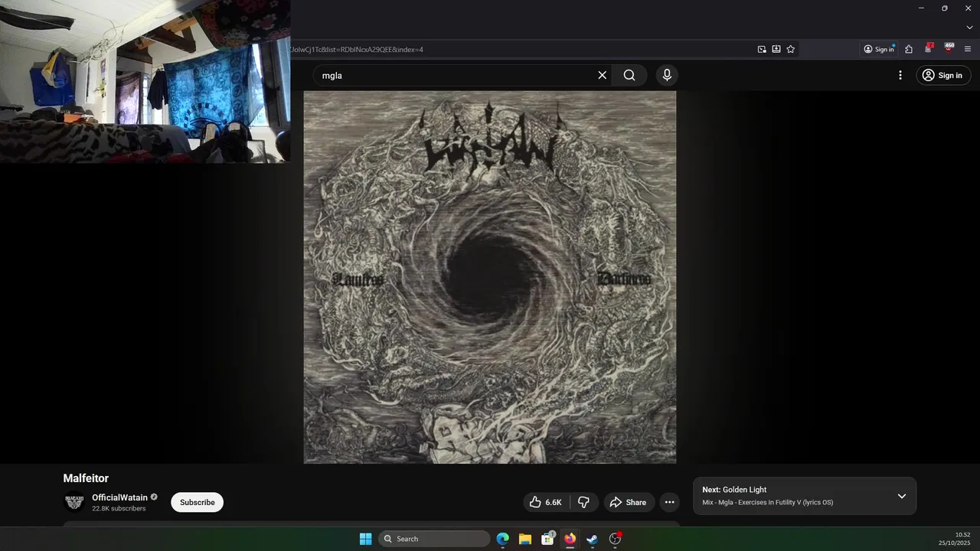Switch to Firefox on the taskbar
Screen dimensions: 980x551
point(570,539)
